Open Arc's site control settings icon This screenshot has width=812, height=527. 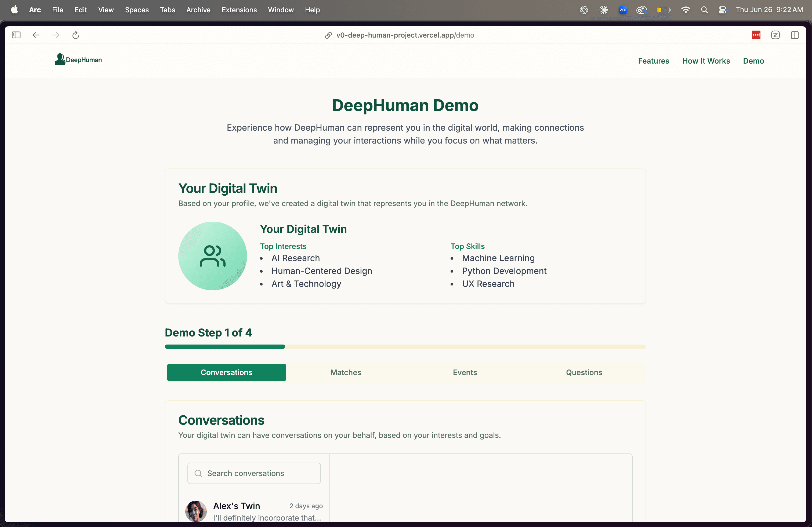(x=775, y=35)
